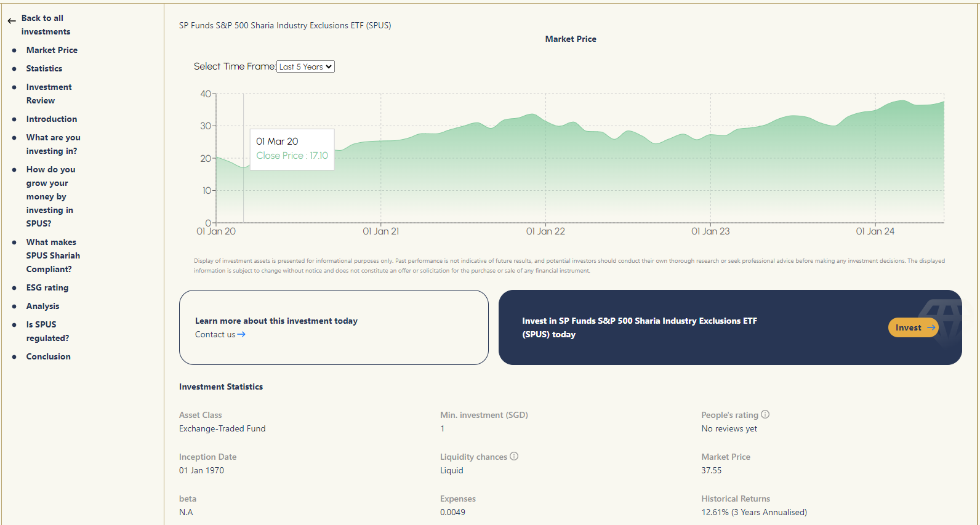Go back to all investments
Viewport: 980px width, 525px height.
pos(46,25)
